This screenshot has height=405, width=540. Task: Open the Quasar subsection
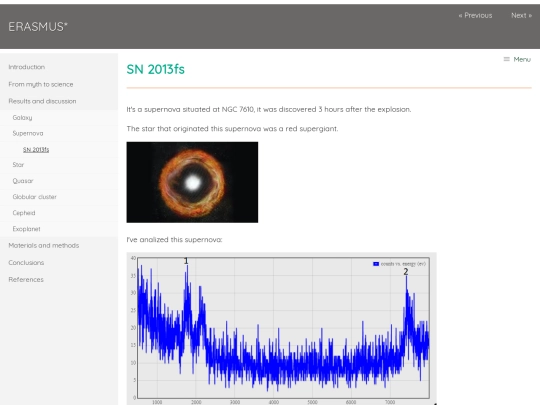23,181
